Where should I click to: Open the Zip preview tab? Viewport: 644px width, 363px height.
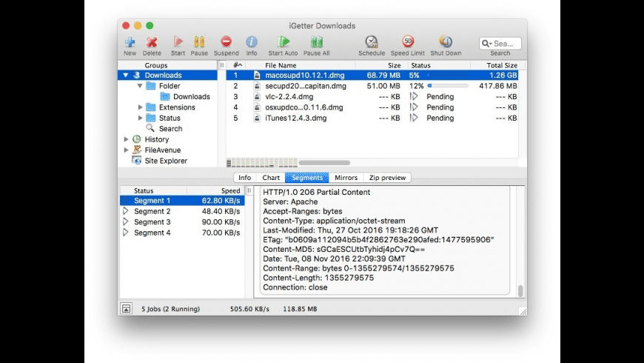coord(387,178)
